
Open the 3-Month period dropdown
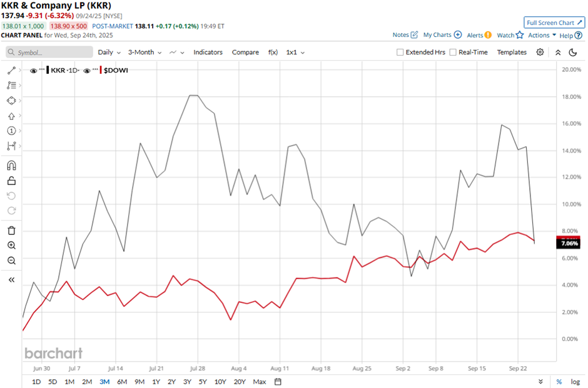coord(144,52)
